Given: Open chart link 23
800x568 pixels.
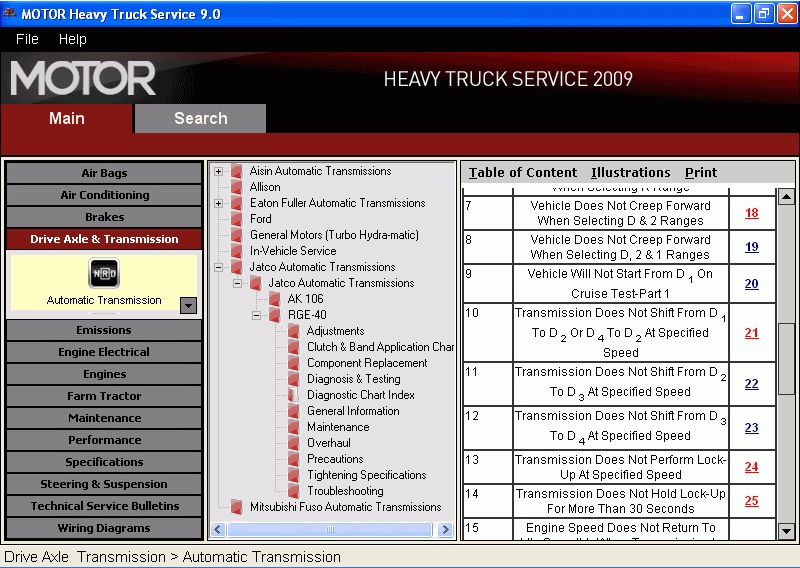Looking at the screenshot, I should tap(752, 428).
